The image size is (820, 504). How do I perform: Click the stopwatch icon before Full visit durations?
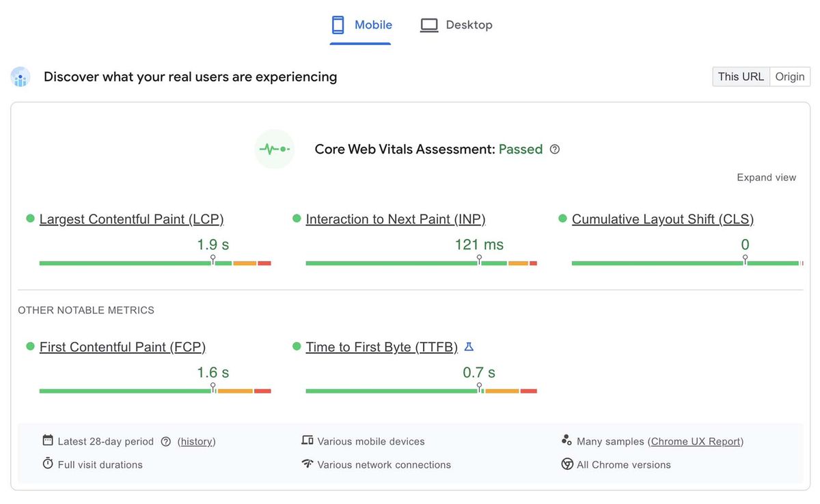click(46, 464)
